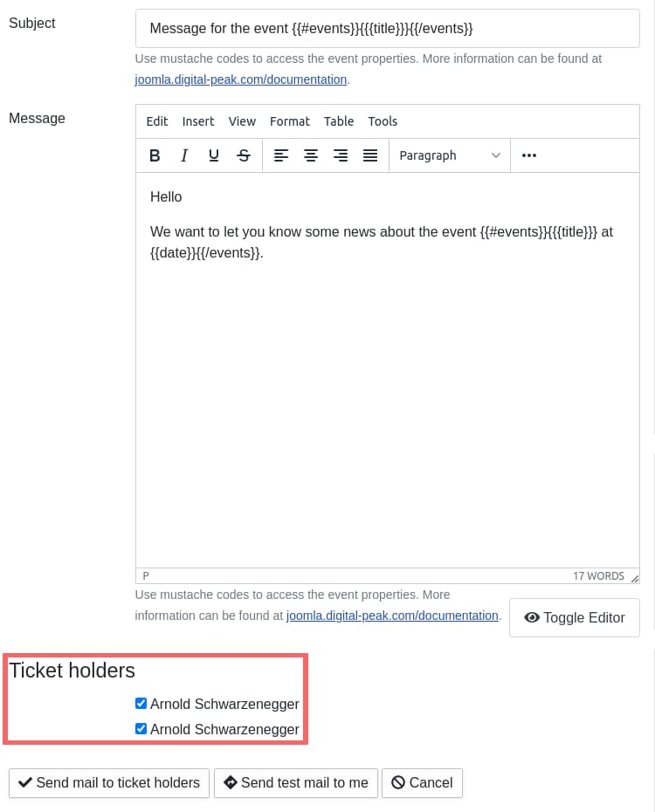Click the editor resize handle
The width and height of the screenshot is (655, 812).
634,577
